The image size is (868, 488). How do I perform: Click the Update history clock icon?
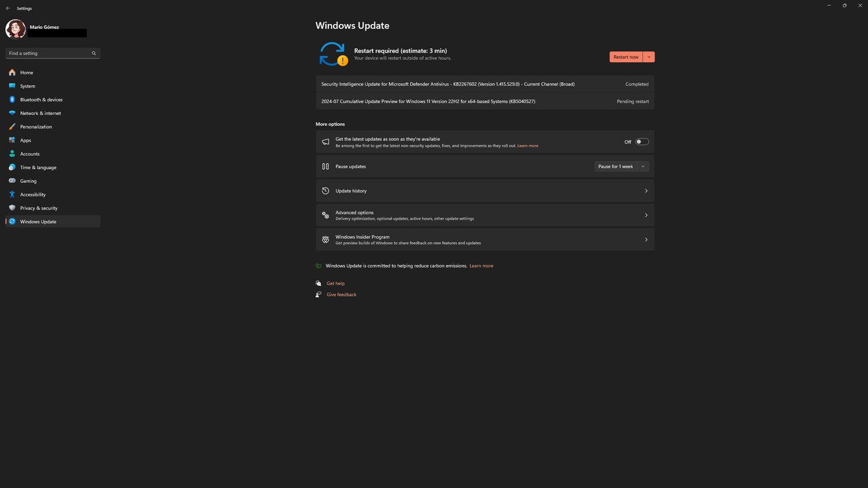pos(325,191)
